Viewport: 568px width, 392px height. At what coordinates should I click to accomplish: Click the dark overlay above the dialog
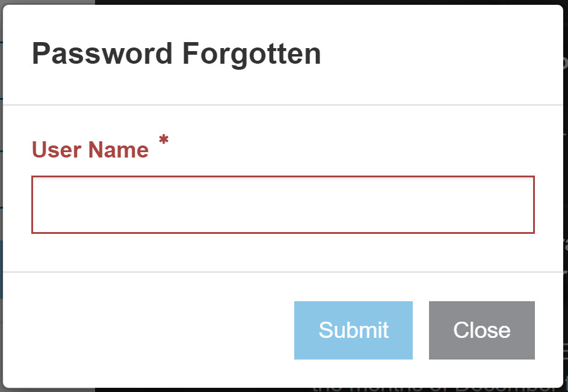[x=283, y=2]
